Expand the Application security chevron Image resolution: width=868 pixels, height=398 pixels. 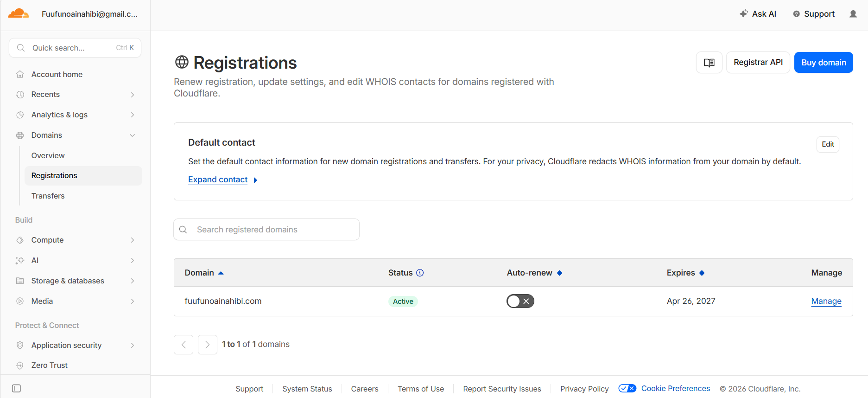point(133,346)
